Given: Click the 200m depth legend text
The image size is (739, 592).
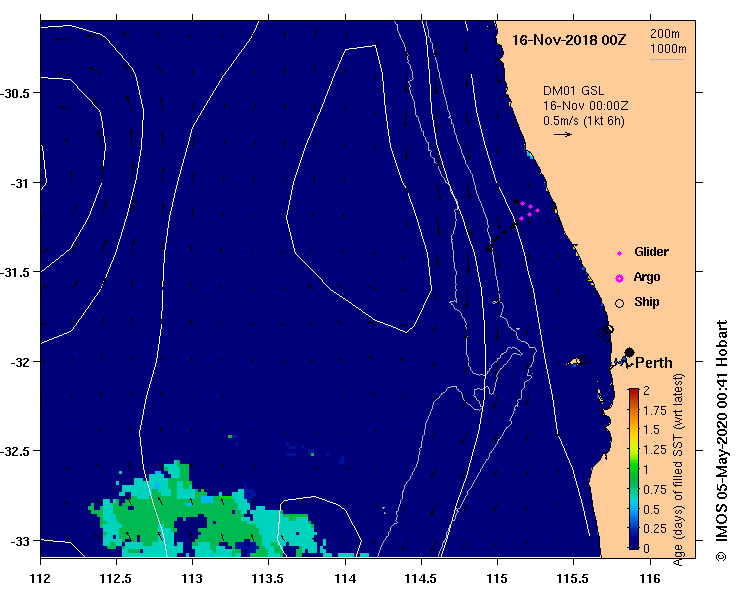Looking at the screenshot, I should point(665,34).
